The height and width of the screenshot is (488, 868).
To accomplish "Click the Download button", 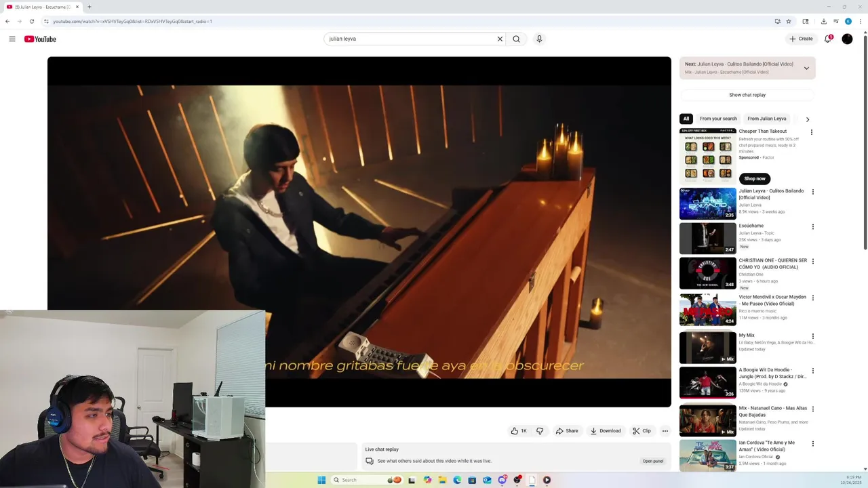I will (606, 431).
